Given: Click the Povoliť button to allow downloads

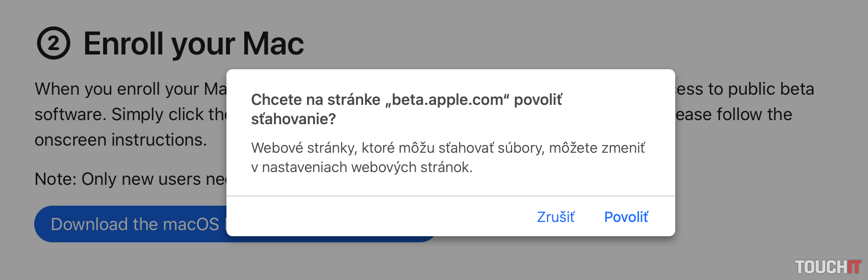Looking at the screenshot, I should (626, 217).
